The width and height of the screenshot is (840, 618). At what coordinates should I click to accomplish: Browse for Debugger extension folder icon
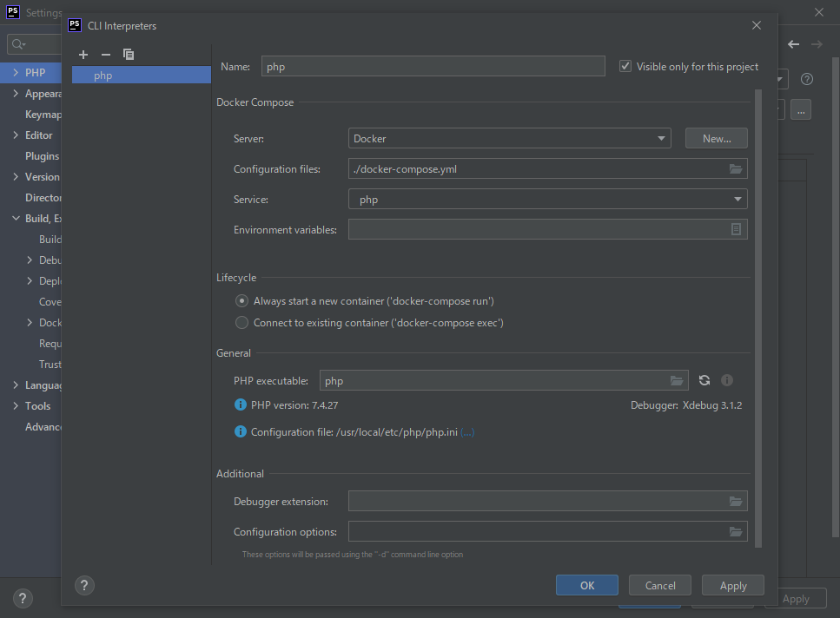(736, 502)
